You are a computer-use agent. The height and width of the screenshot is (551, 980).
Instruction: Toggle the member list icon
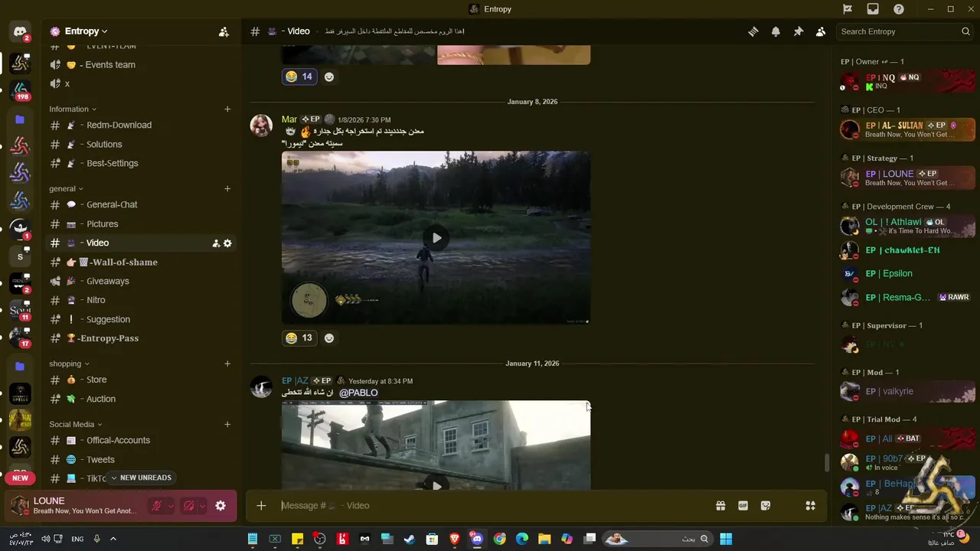(821, 31)
